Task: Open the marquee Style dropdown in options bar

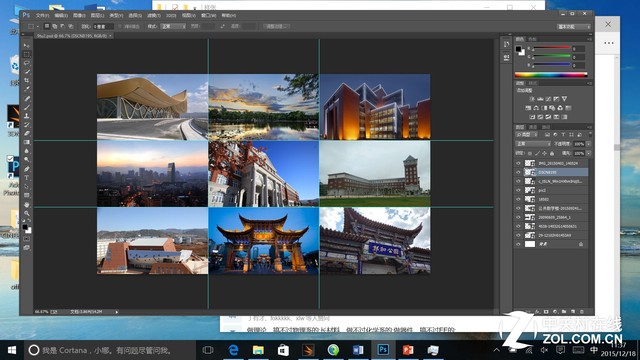Action: 173,26
